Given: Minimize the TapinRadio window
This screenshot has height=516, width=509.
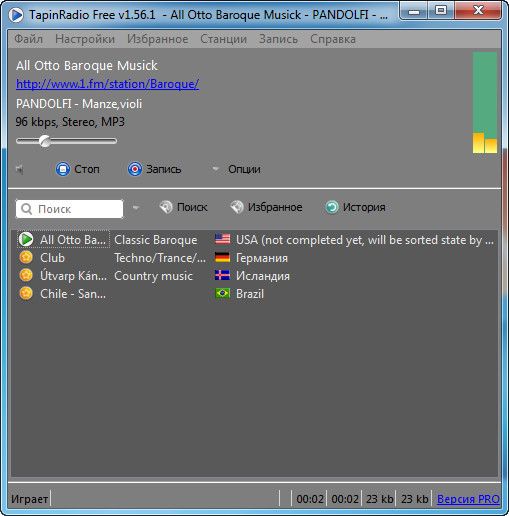Looking at the screenshot, I should coord(414,12).
